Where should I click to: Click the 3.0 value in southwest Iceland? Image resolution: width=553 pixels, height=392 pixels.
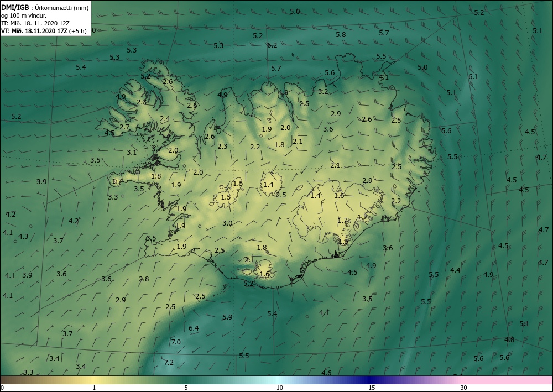point(227,223)
